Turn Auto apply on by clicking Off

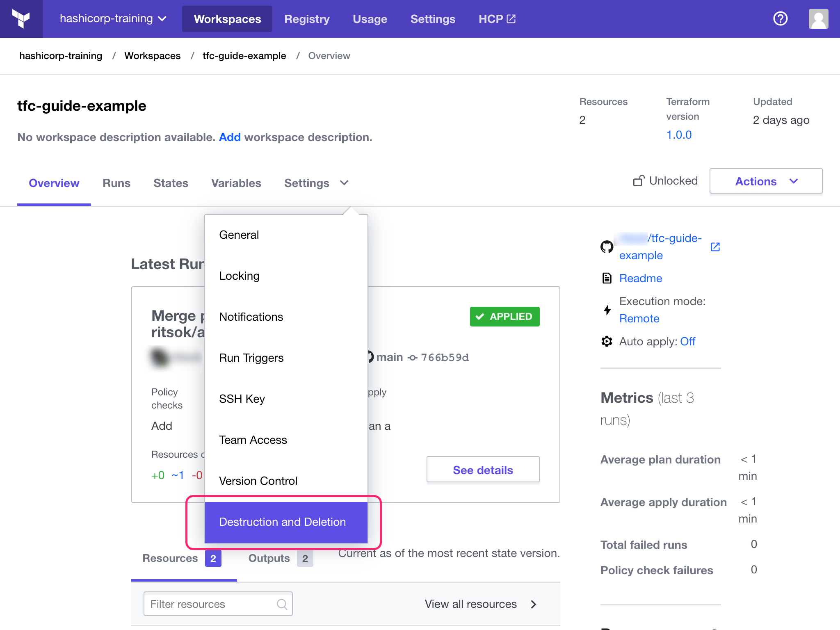coord(687,341)
